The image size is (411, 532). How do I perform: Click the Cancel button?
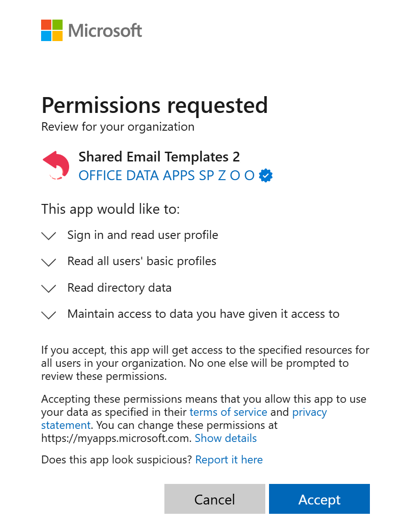[214, 499]
